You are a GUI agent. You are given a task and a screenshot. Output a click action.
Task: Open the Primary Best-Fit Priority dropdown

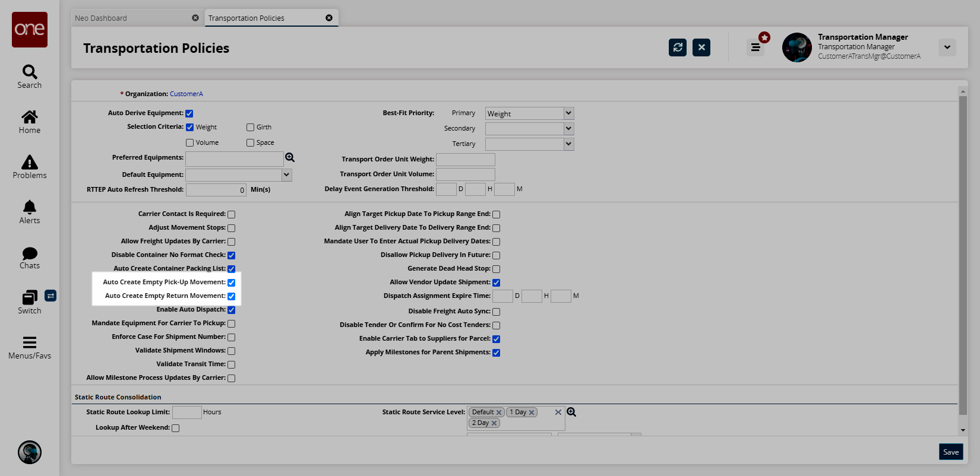point(529,113)
